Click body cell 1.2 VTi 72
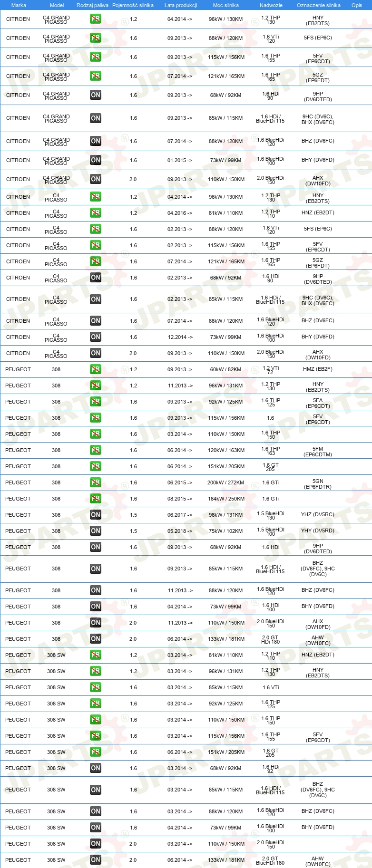This screenshot has height=868, width=372. 271,370
